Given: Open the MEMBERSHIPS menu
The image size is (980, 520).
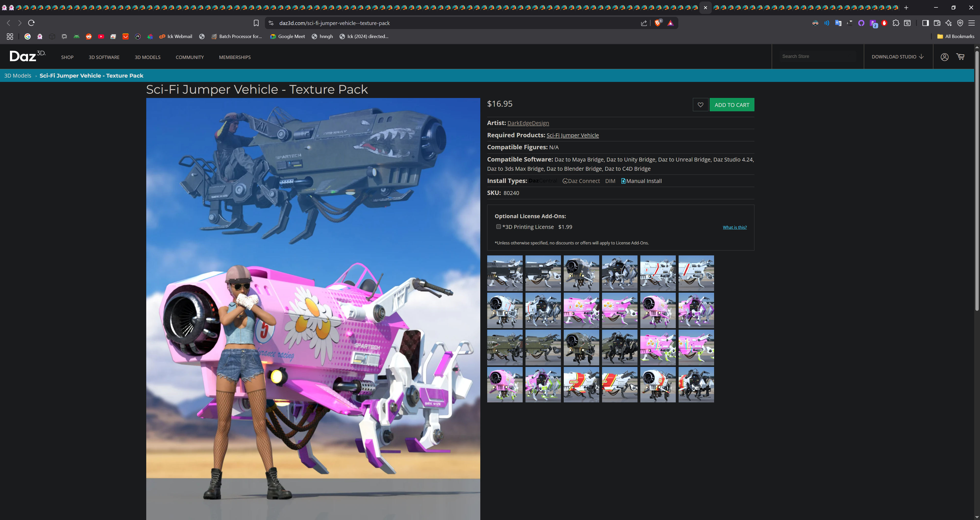Looking at the screenshot, I should click(x=235, y=57).
